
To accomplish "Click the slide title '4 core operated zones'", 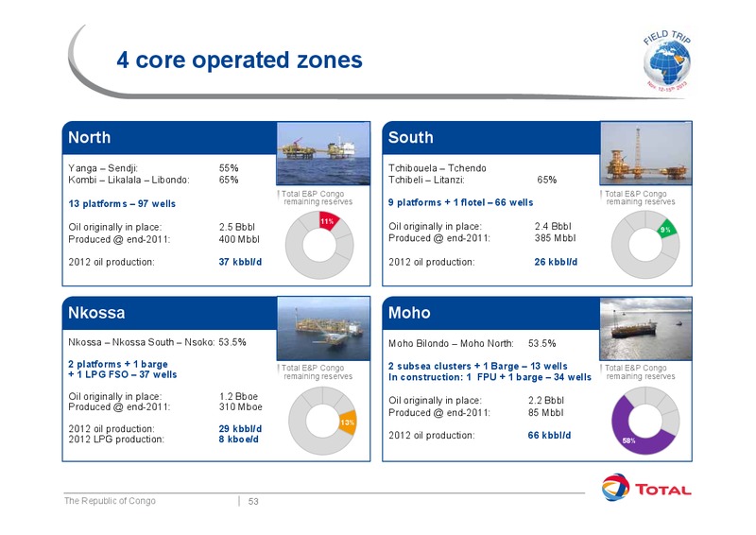I will coord(239,60).
